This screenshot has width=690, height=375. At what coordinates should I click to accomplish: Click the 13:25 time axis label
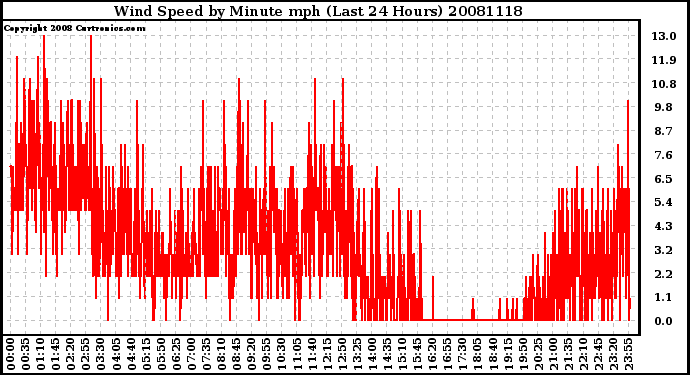click(357, 354)
